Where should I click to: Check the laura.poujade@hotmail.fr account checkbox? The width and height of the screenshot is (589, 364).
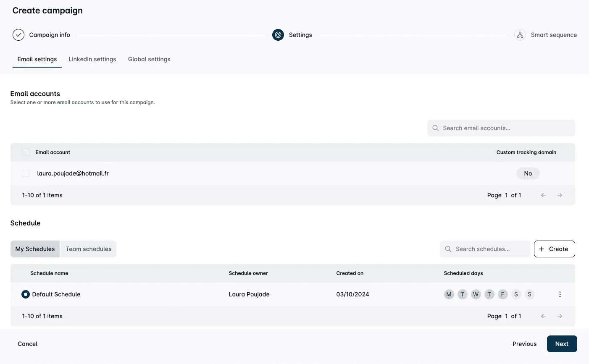tap(26, 173)
